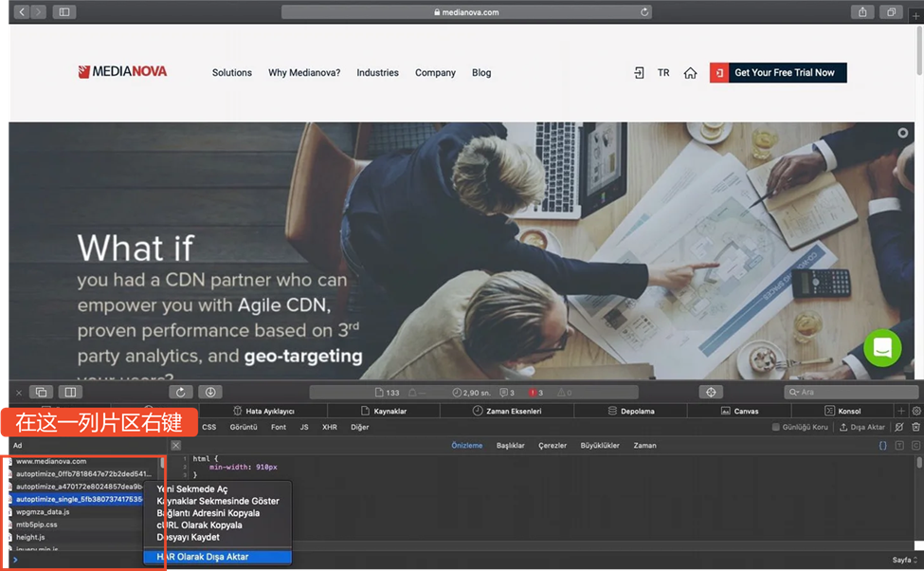Close the Web Inspector with X
This screenshot has height=571, width=924.
click(x=19, y=393)
